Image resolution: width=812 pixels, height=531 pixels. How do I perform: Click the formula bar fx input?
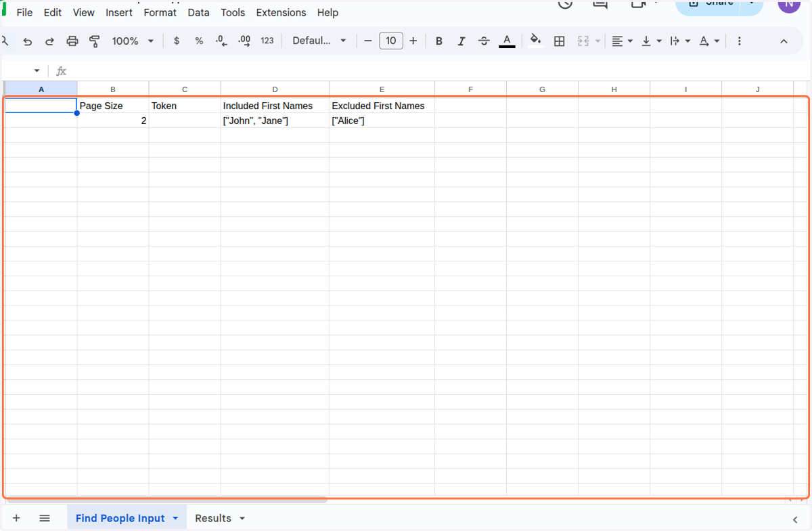coord(433,71)
